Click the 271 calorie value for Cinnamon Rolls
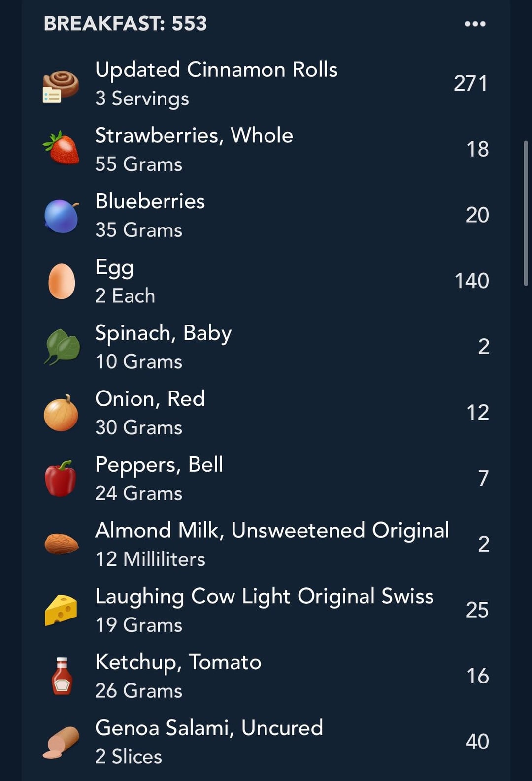The image size is (532, 781). pos(470,83)
